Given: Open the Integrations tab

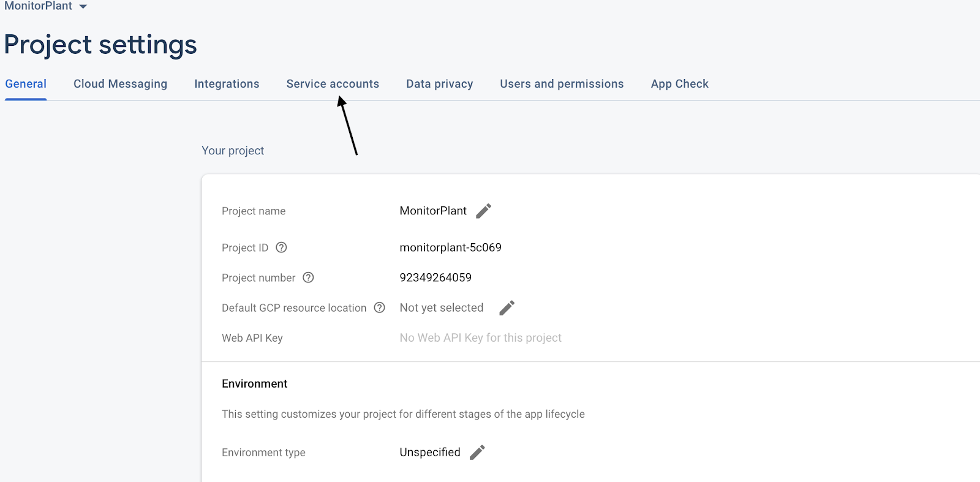Looking at the screenshot, I should tap(227, 84).
